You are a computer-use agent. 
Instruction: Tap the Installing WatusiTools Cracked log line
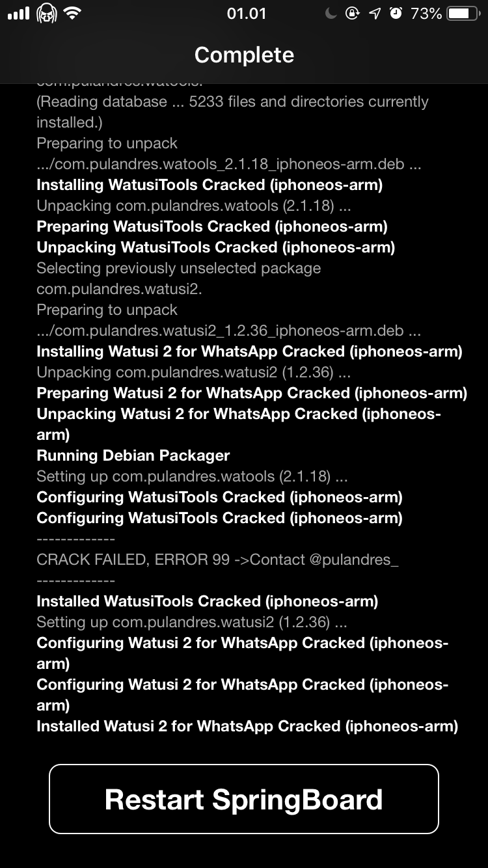point(209,185)
